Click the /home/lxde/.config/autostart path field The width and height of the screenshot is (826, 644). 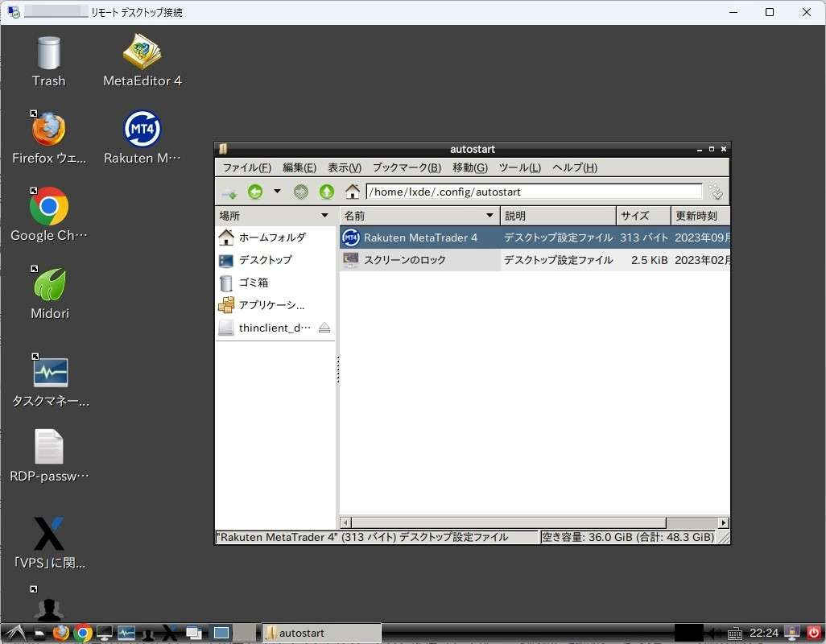pyautogui.click(x=534, y=192)
